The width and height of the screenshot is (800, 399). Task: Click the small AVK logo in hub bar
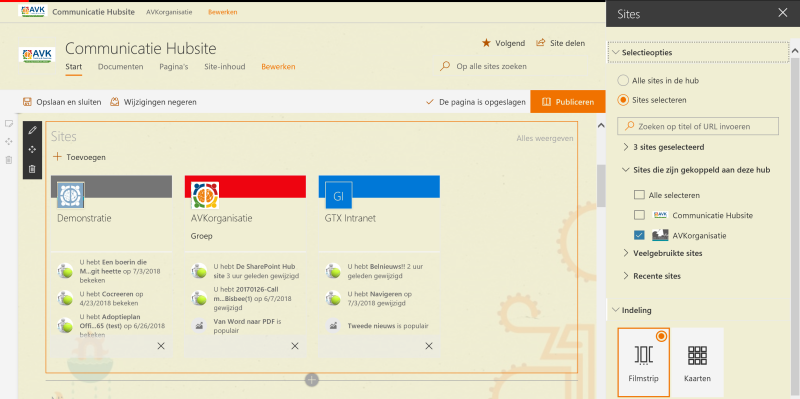[33, 11]
